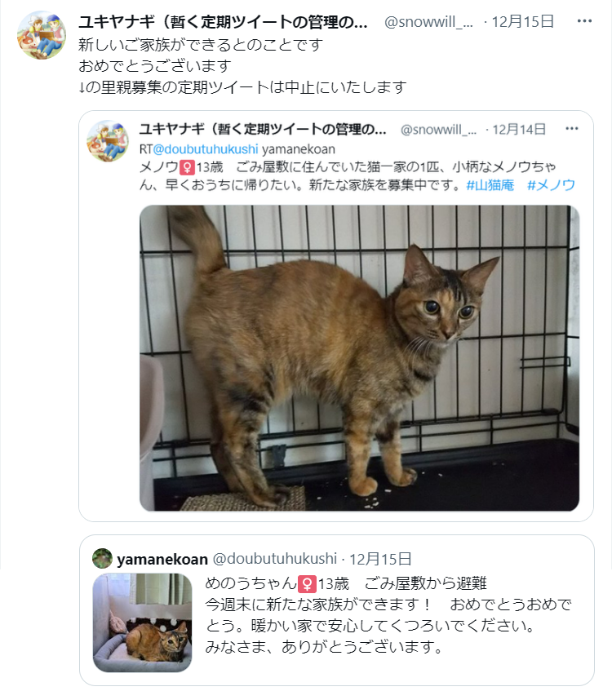Viewport: 612px width, 700px height.
Task: Open the cat-on-bed thumbnail in the yamanekoan tweet
Action: [143, 622]
